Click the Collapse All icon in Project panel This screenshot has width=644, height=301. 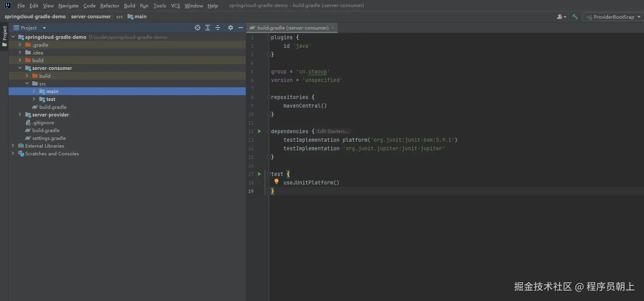coord(218,28)
